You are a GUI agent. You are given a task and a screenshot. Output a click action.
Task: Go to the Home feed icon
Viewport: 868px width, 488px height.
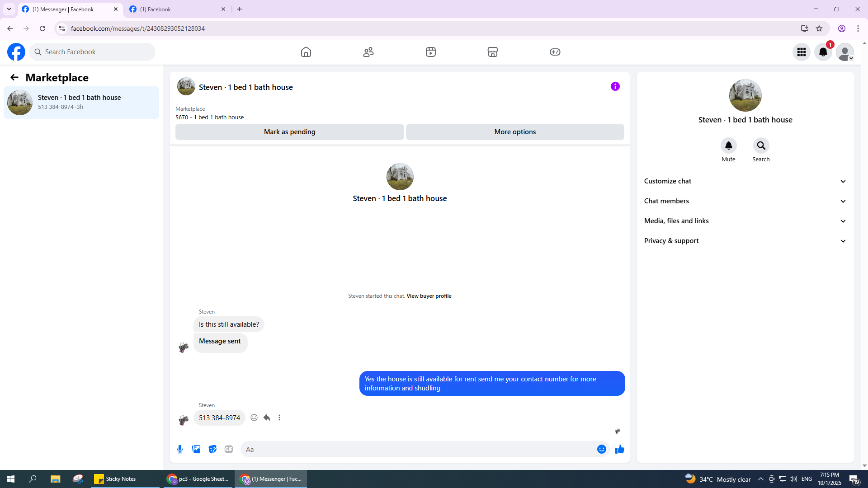tap(306, 52)
